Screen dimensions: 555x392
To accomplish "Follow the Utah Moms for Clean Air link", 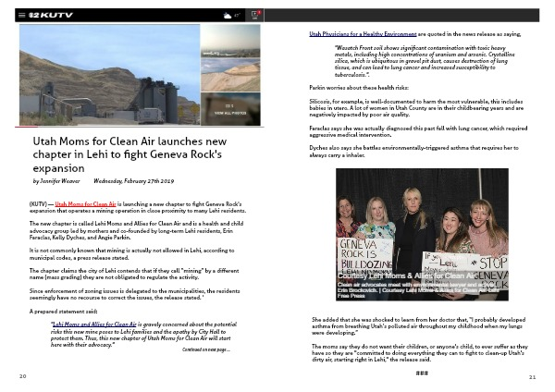I will pyautogui.click(x=85, y=204).
